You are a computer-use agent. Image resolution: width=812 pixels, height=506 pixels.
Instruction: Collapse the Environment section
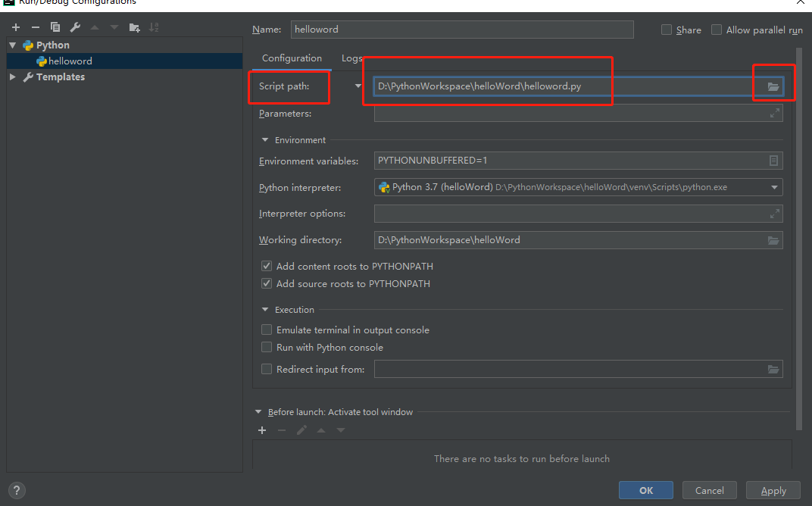(265, 140)
